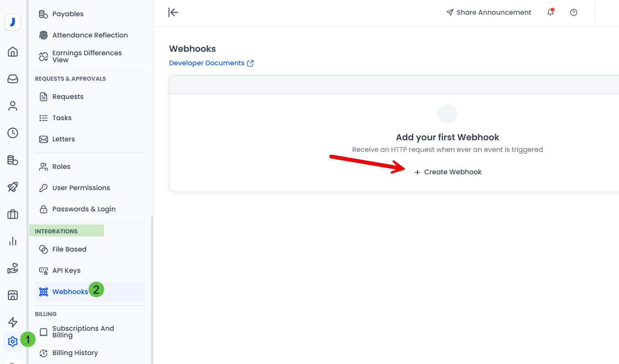619x364 pixels.
Task: Open the Settings gear icon
Action: (13, 342)
